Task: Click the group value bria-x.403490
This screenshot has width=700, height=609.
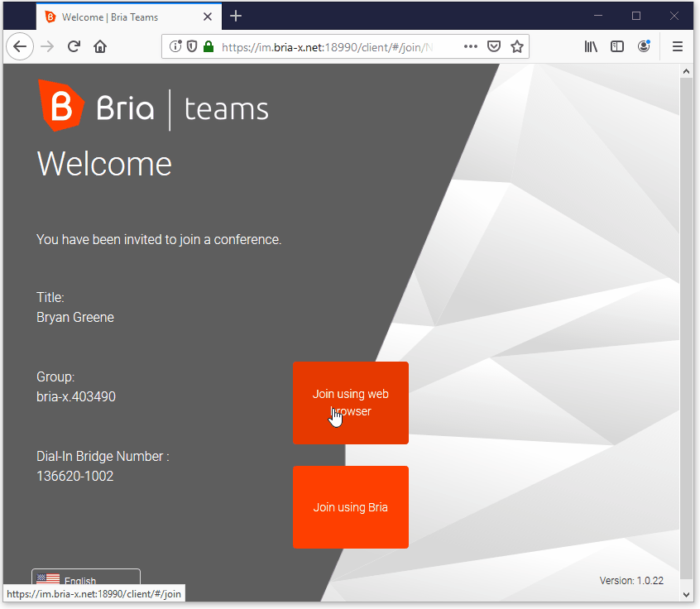Action: tap(76, 396)
